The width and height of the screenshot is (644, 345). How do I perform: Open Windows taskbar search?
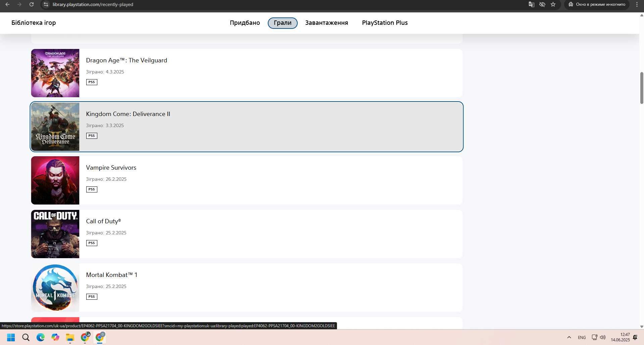click(x=26, y=337)
